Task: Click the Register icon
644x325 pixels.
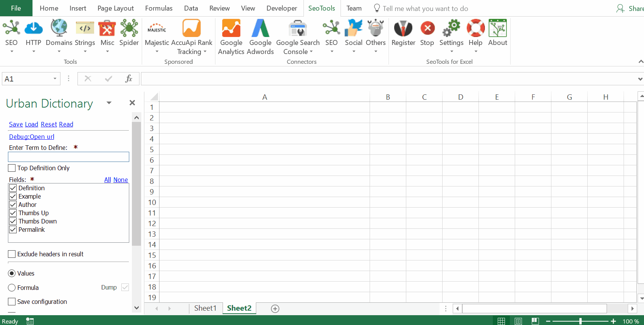Action: pos(403,28)
